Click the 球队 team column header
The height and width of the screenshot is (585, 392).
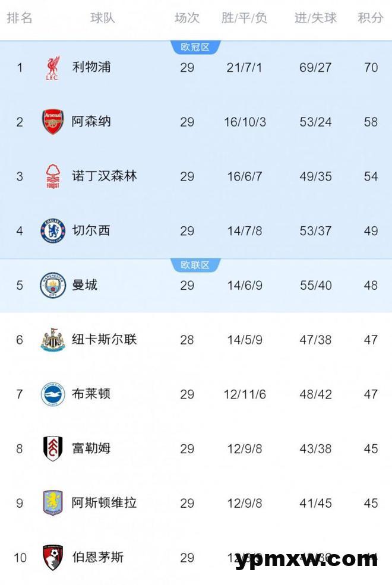(x=103, y=18)
